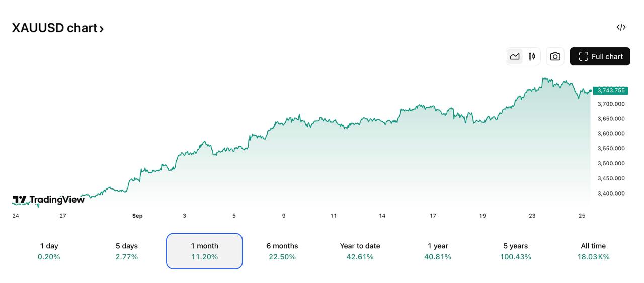Click the chevron next to XAUUSD chart

click(102, 29)
